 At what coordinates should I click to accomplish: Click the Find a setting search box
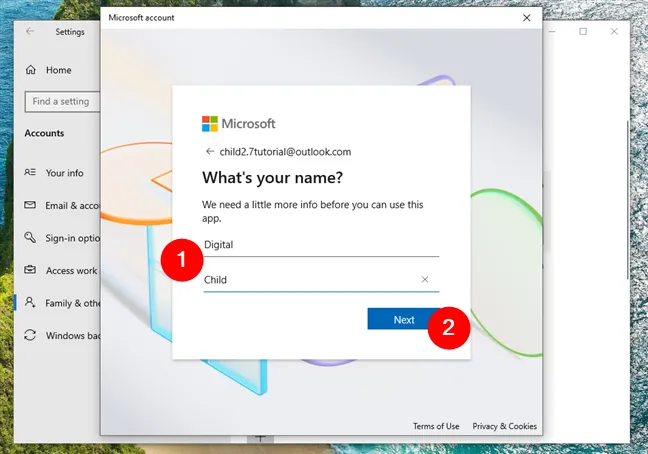click(x=62, y=102)
